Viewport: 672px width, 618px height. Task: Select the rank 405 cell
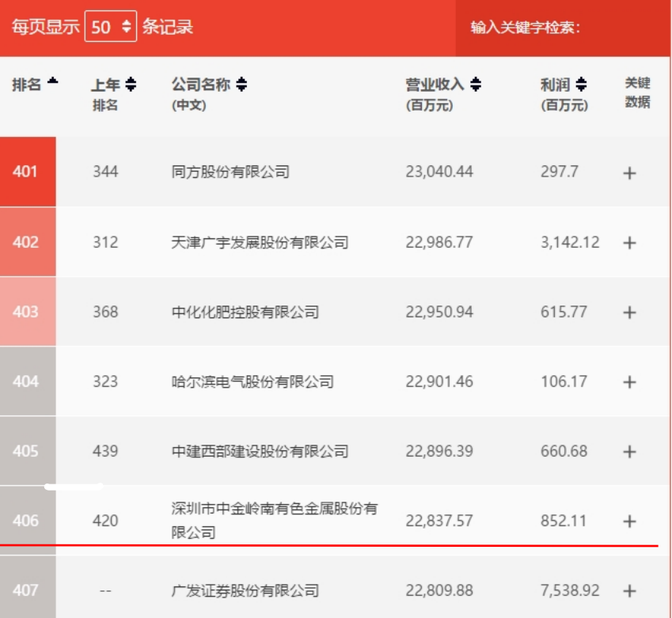[27, 451]
